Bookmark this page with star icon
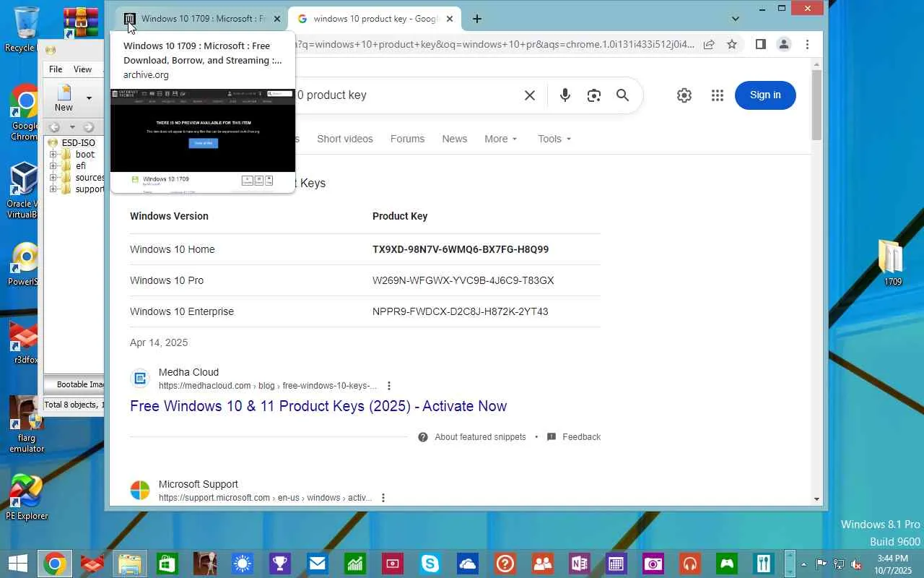 click(732, 44)
